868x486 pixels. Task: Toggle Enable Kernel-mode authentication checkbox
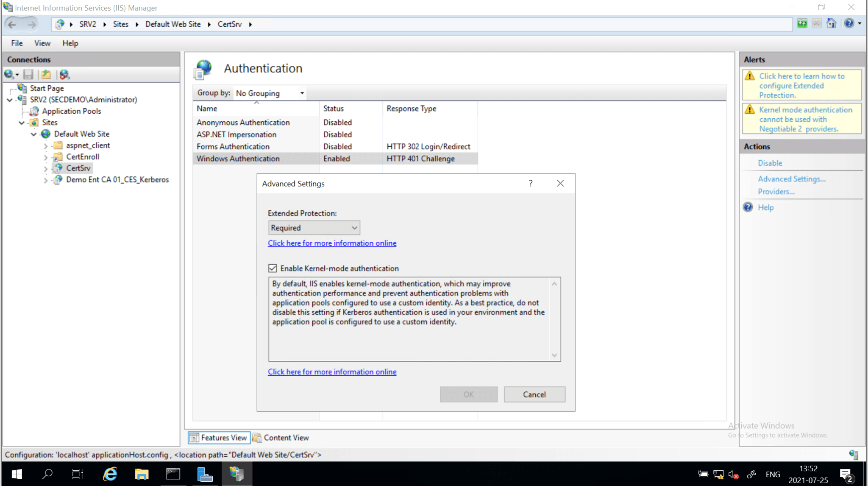[x=273, y=268]
